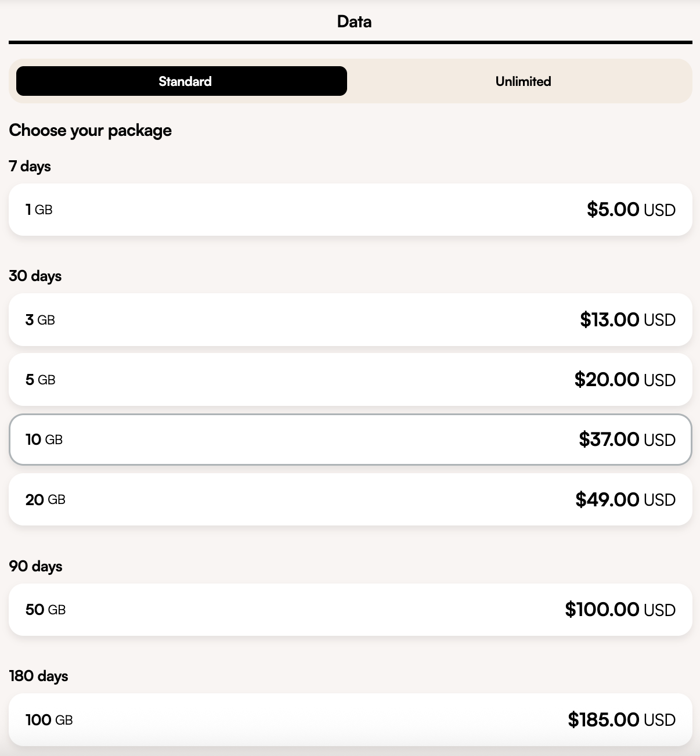Open the Data tab
The height and width of the screenshot is (756, 700).
click(354, 22)
